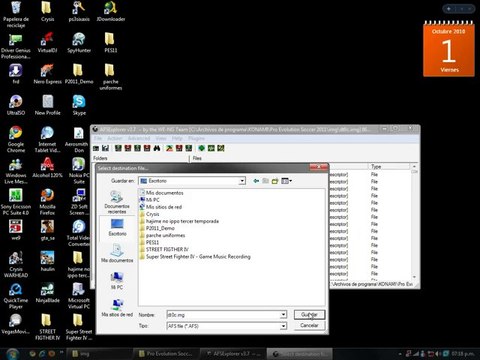Click the AFSExplorer file list scrollbar

[x=414, y=222]
